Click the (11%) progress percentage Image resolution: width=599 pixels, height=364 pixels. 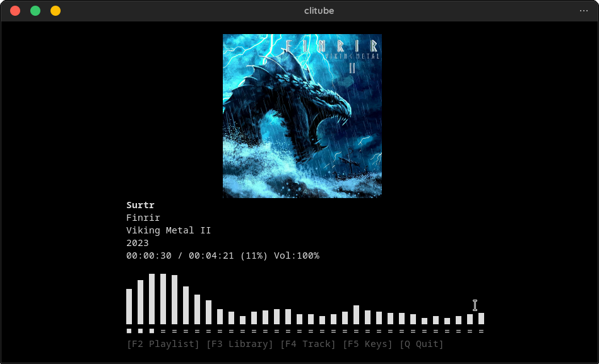coord(254,255)
